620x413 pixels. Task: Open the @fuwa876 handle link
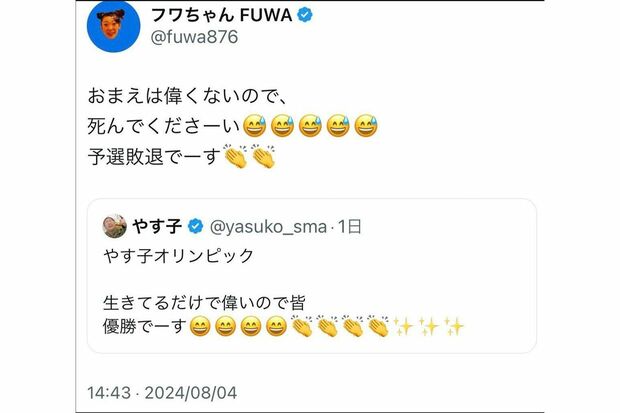(194, 39)
